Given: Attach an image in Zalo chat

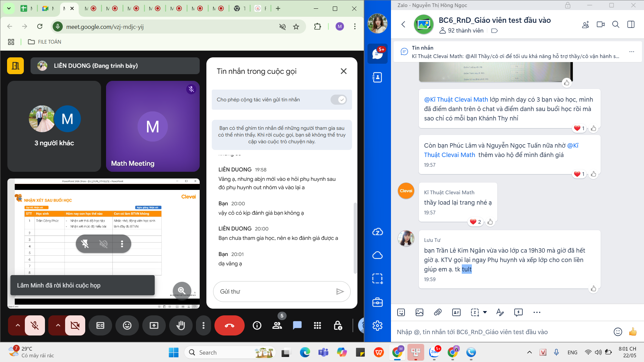Looking at the screenshot, I should pos(419,312).
